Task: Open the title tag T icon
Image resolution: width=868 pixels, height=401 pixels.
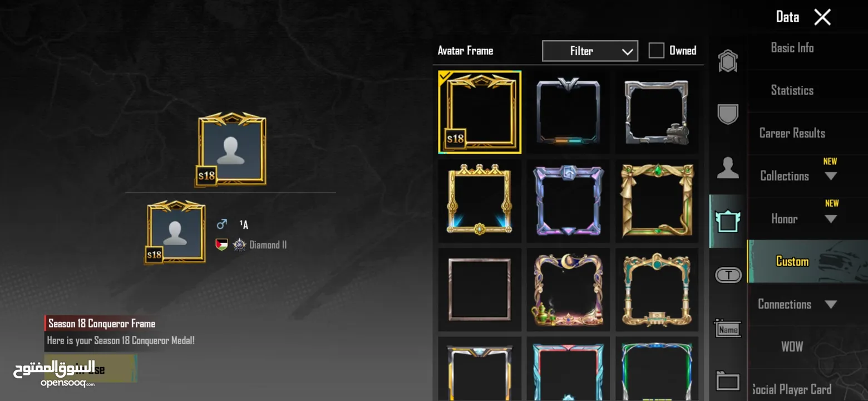Action: pyautogui.click(x=728, y=275)
